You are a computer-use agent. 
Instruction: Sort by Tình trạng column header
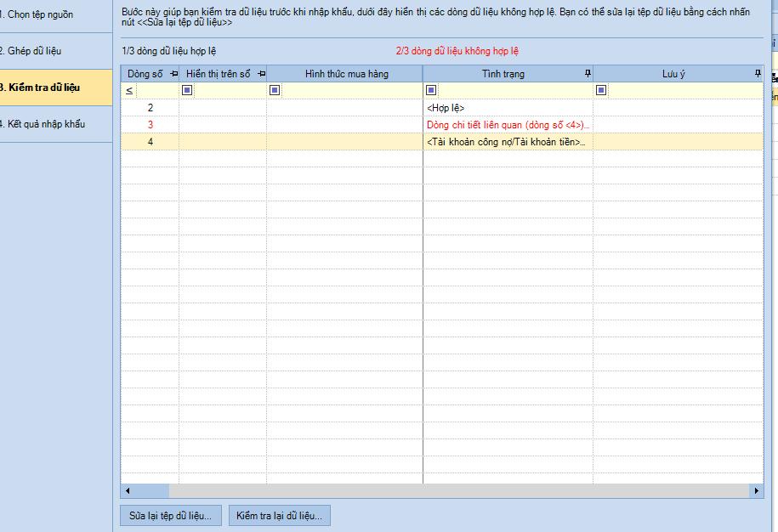[503, 74]
